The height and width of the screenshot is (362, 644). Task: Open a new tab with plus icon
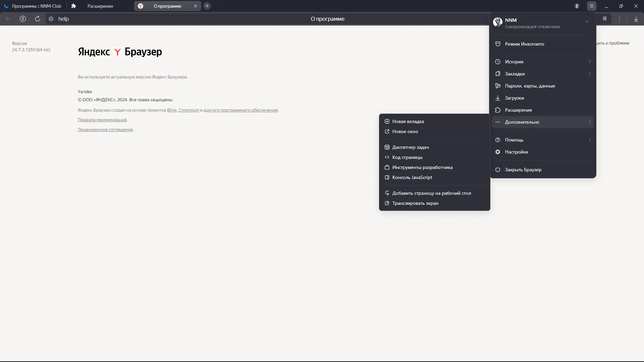tap(207, 6)
